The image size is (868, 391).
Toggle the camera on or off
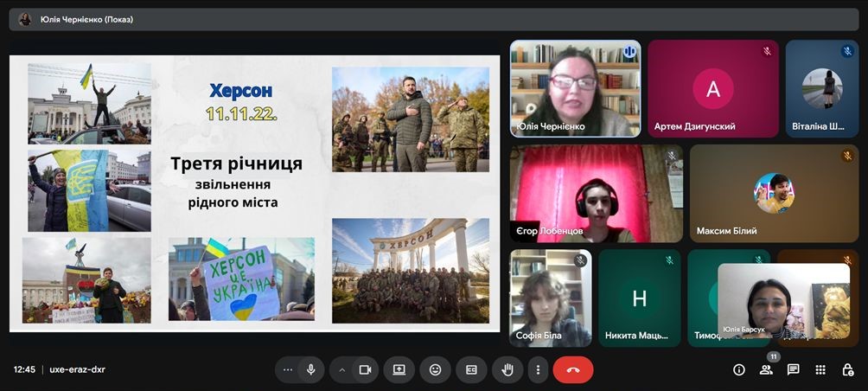(365, 369)
